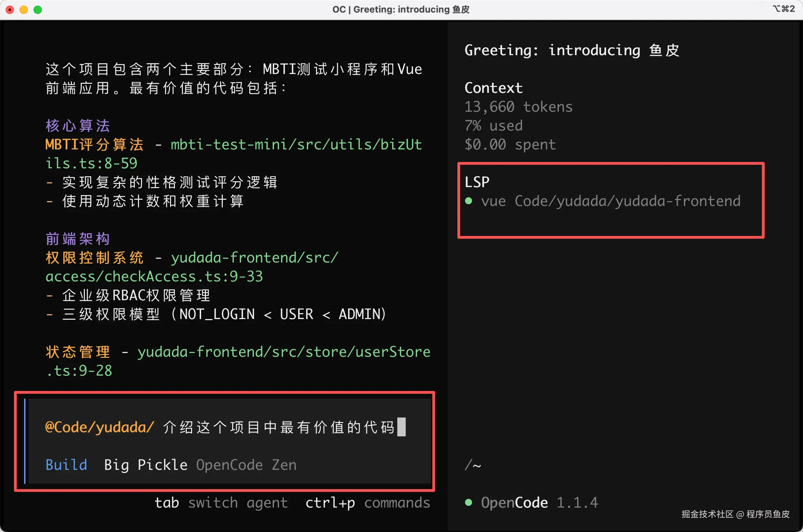803x532 pixels.
Task: Click the vue Code/yudada/yudada-frontend LSP entry
Action: [x=610, y=201]
